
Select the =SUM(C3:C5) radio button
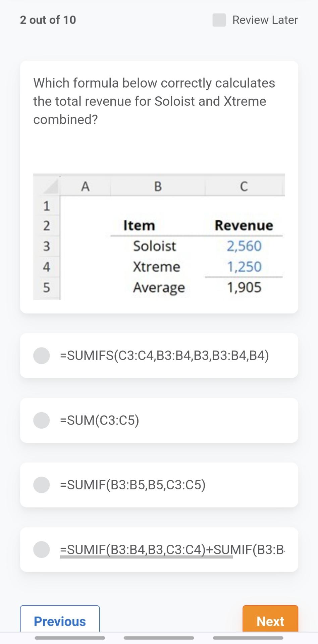[42, 420]
